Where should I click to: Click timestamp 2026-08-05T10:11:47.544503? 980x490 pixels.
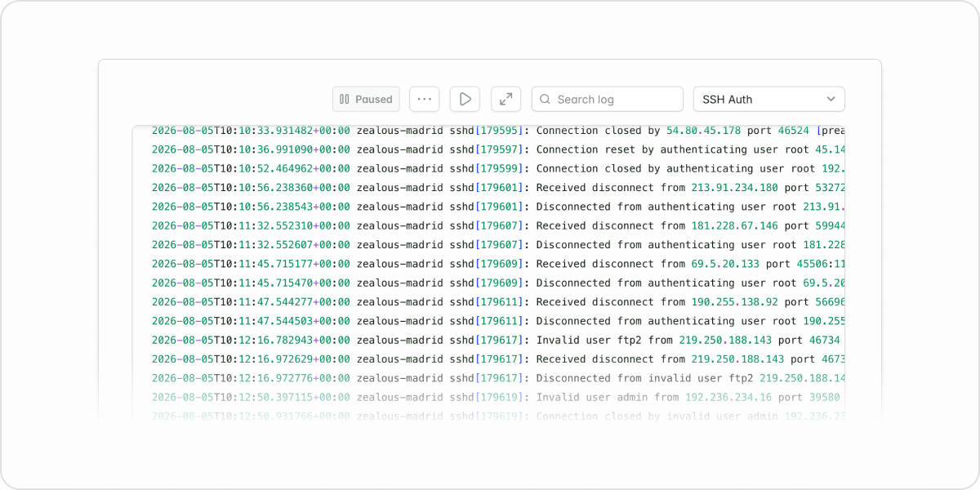(251, 321)
